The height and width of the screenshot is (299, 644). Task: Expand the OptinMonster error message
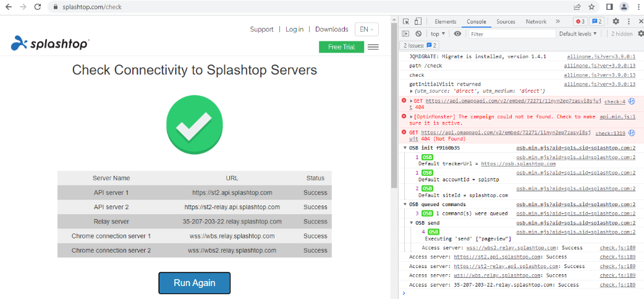(x=412, y=117)
